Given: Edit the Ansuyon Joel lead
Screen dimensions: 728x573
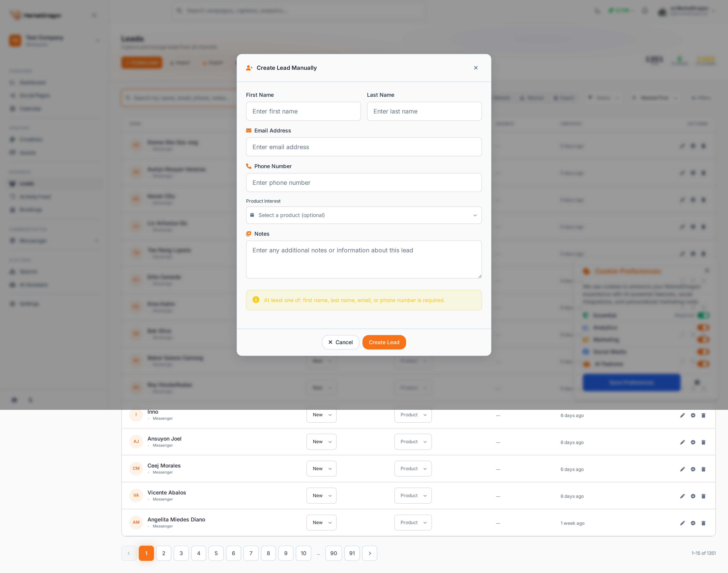Looking at the screenshot, I should pyautogui.click(x=682, y=442).
